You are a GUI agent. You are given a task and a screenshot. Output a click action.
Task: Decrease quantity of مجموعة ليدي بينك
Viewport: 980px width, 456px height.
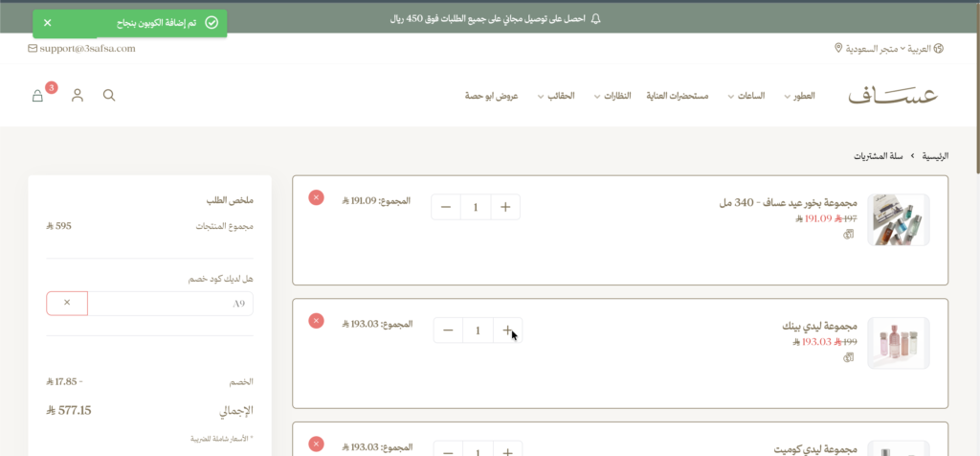point(448,331)
